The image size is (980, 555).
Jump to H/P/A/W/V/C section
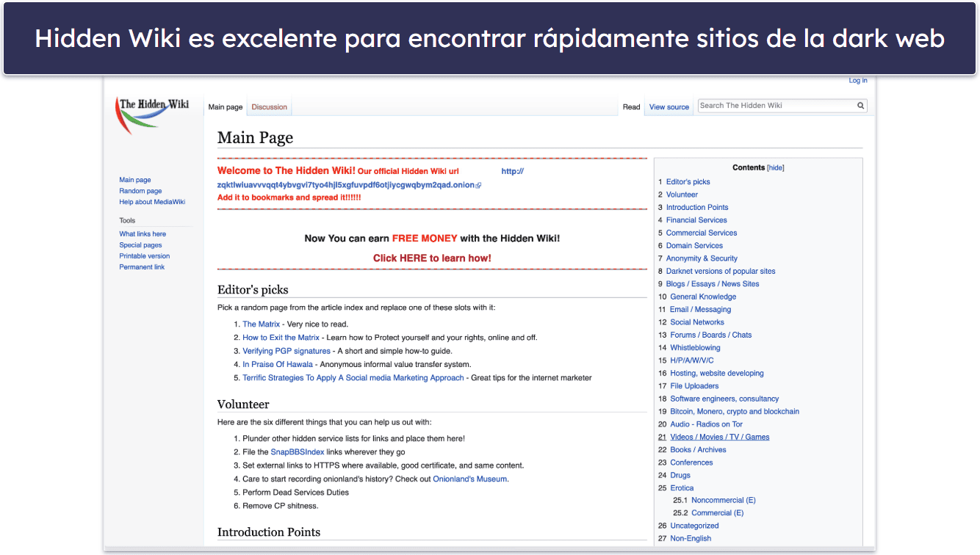click(692, 360)
